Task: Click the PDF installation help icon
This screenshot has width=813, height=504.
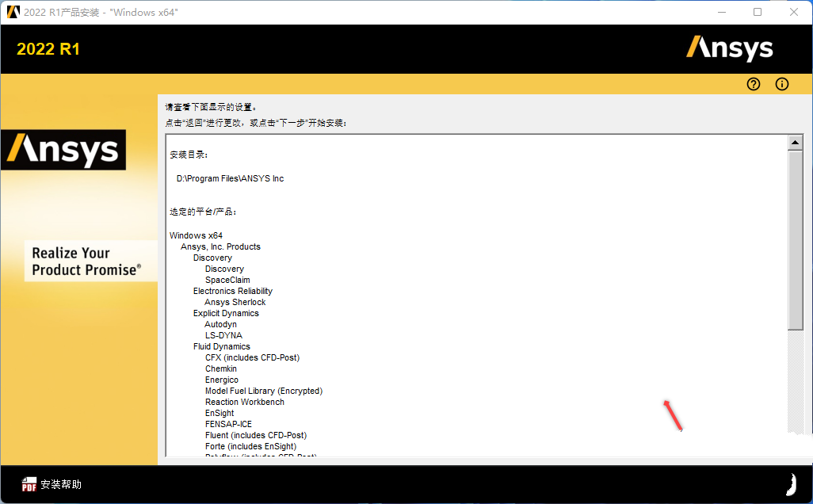Action: click(29, 484)
